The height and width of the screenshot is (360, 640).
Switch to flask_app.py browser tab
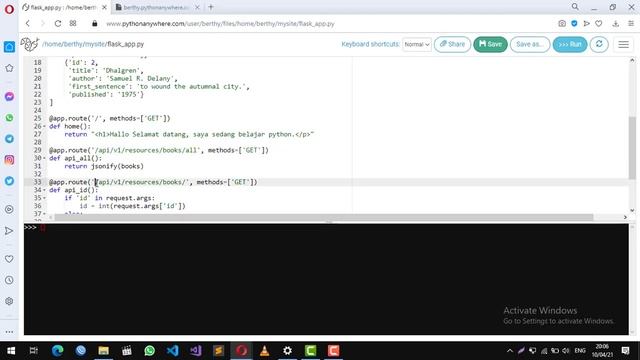pyautogui.click(x=62, y=7)
